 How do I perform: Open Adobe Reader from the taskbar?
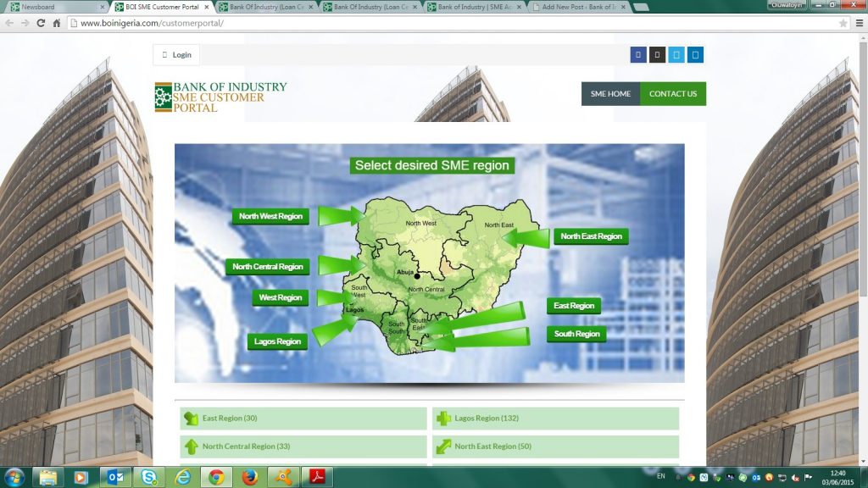click(x=317, y=477)
